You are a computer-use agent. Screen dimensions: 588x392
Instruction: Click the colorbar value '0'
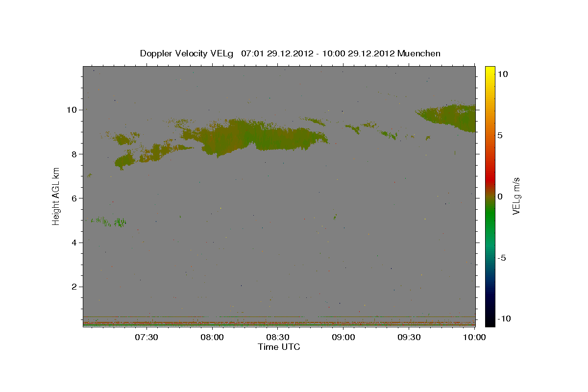500,196
